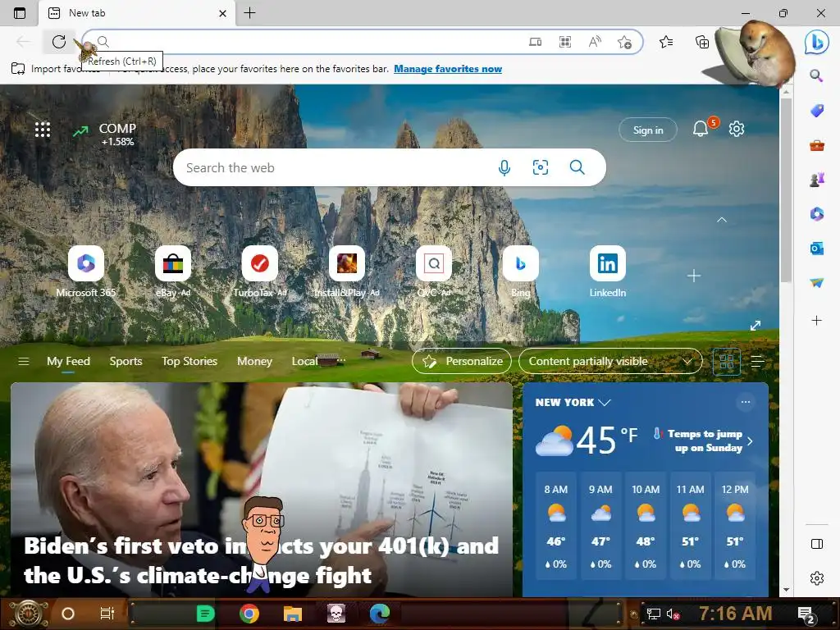The image size is (840, 630).
Task: Open the eBay quick link tile
Action: point(172,272)
